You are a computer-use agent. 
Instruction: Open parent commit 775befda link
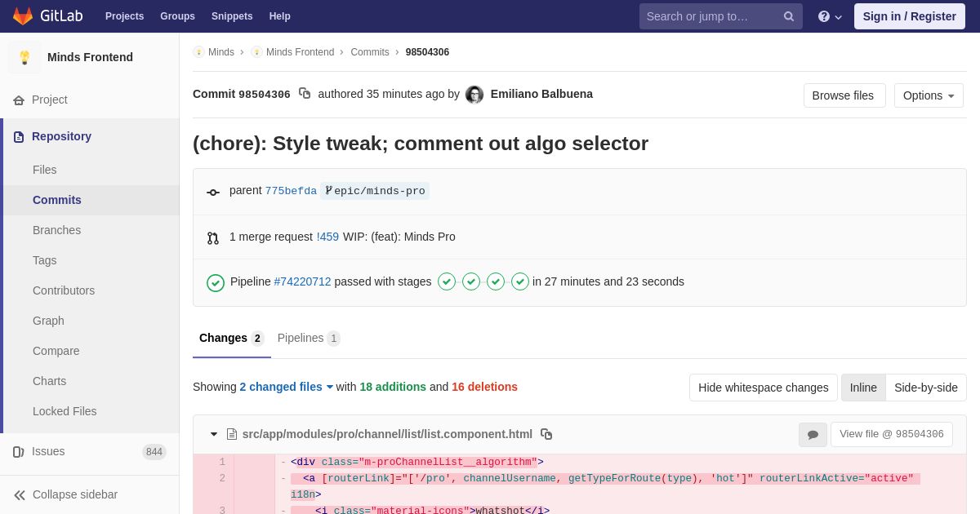click(x=291, y=191)
